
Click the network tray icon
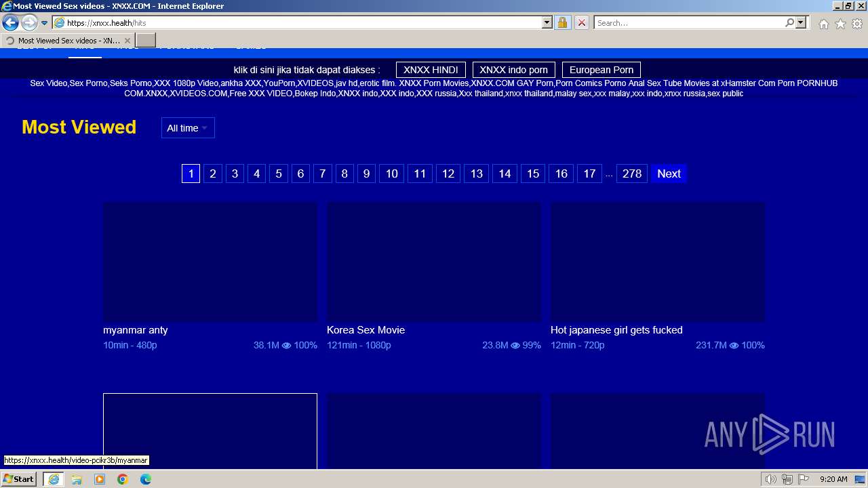(x=787, y=479)
